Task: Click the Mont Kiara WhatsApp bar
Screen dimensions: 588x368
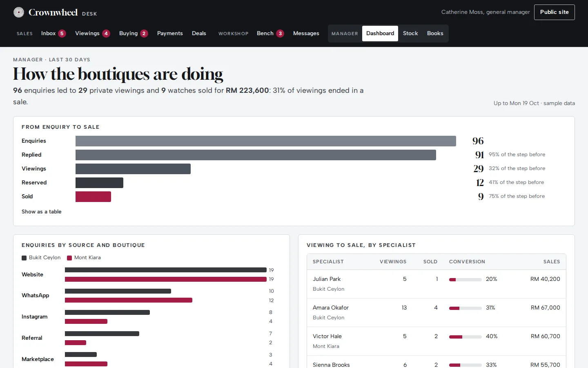Action: point(129,300)
